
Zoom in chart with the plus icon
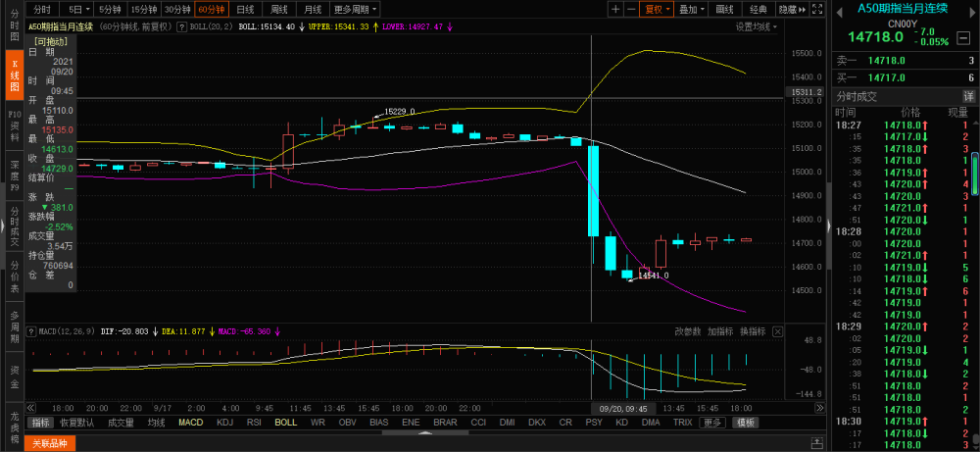[615, 10]
